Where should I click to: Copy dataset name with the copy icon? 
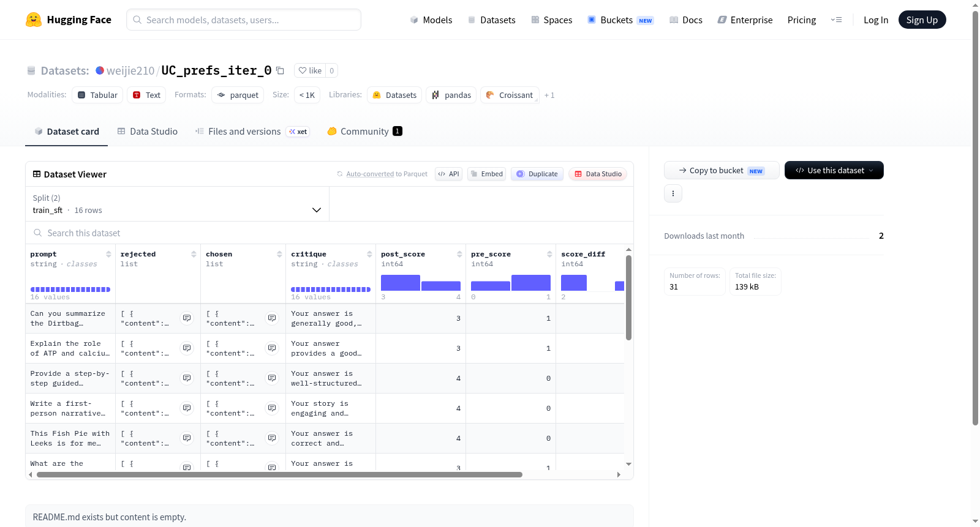(x=280, y=70)
